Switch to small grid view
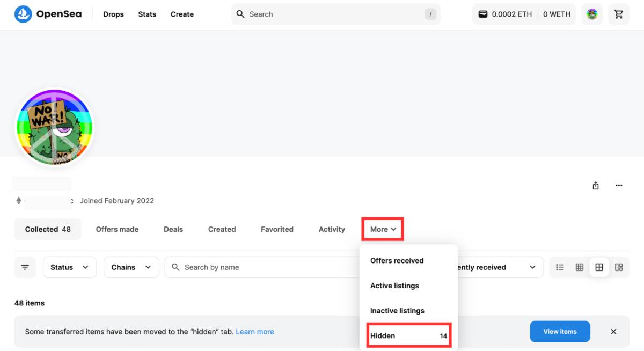Screen dimensions: 644x351 [580, 267]
